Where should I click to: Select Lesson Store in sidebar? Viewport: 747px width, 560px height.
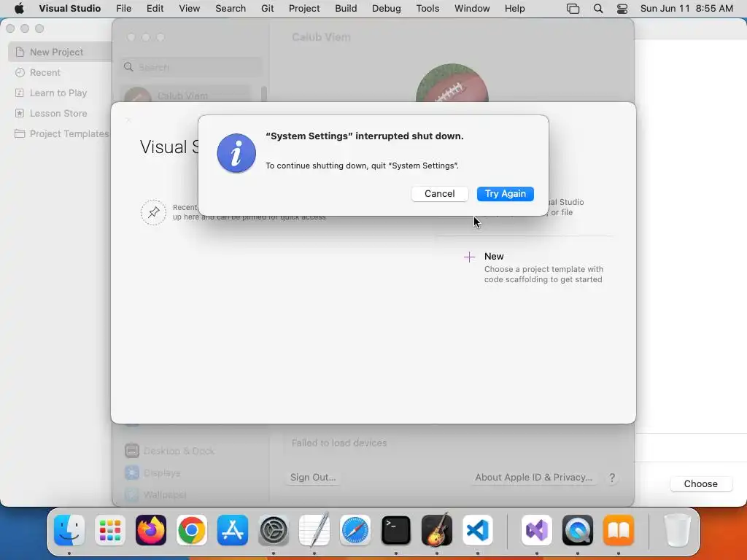[58, 113]
